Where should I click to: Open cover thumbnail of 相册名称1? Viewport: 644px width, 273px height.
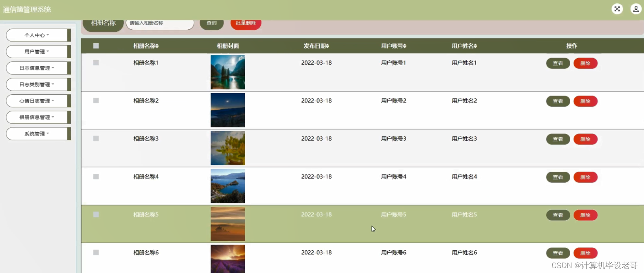(228, 72)
